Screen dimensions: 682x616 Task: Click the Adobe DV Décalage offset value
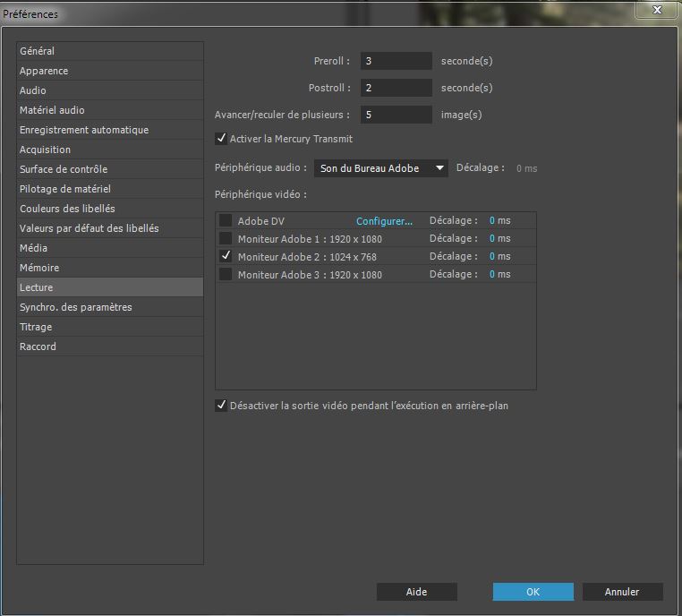coord(492,220)
